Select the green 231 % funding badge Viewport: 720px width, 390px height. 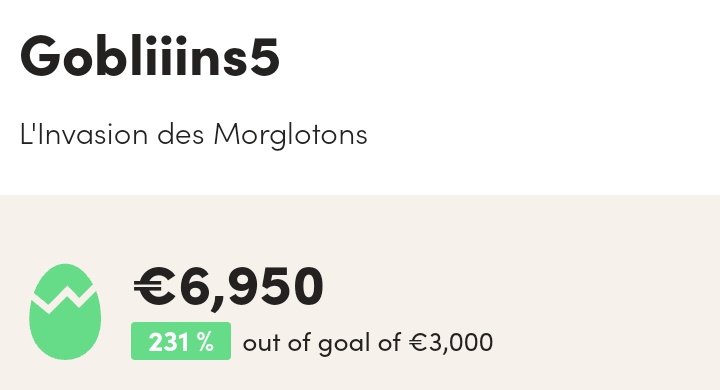(x=181, y=341)
